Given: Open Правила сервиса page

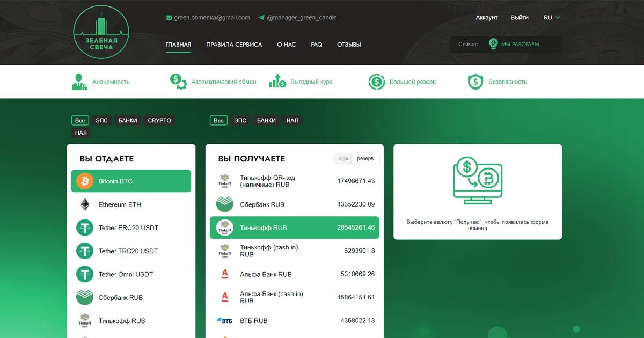Looking at the screenshot, I should [234, 45].
